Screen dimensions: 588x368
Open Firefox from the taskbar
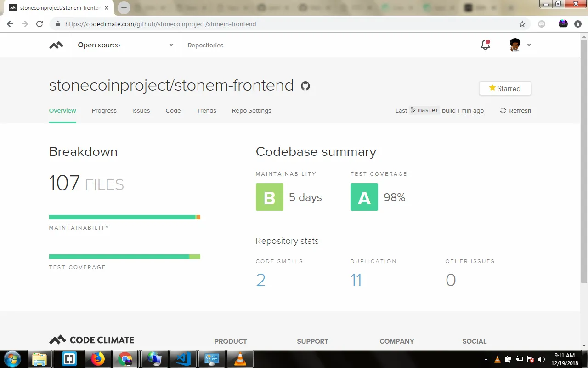coord(97,359)
